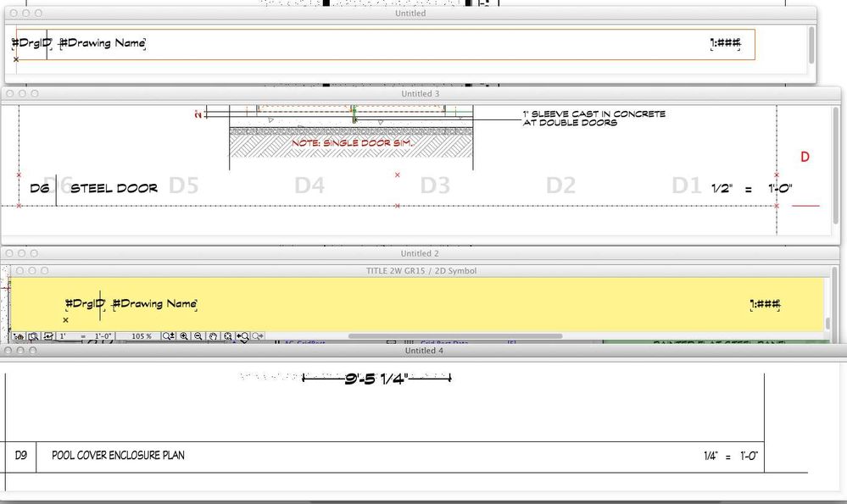Click the #DrgID text in the 2D Symbol window
This screenshot has width=847, height=504.
click(85, 304)
